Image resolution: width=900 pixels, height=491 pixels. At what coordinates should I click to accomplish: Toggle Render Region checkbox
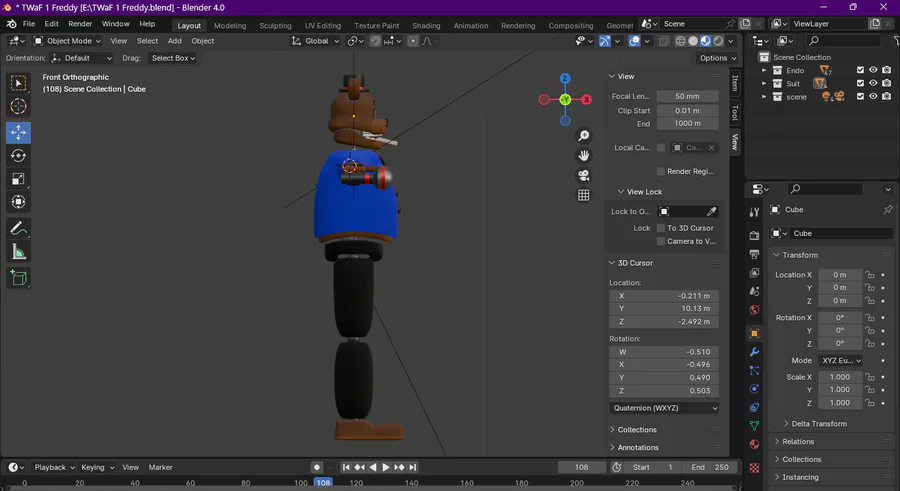(x=661, y=171)
